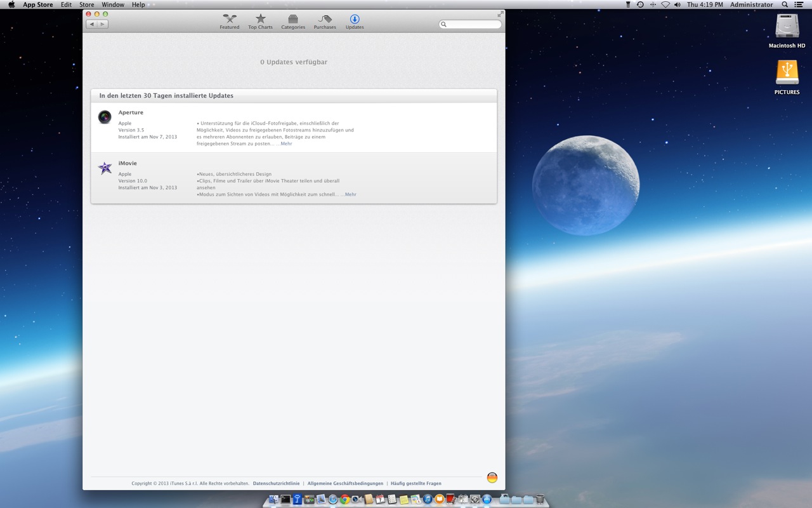The image size is (812, 508).
Task: Open the Featured section in toolbar
Action: pos(230,22)
